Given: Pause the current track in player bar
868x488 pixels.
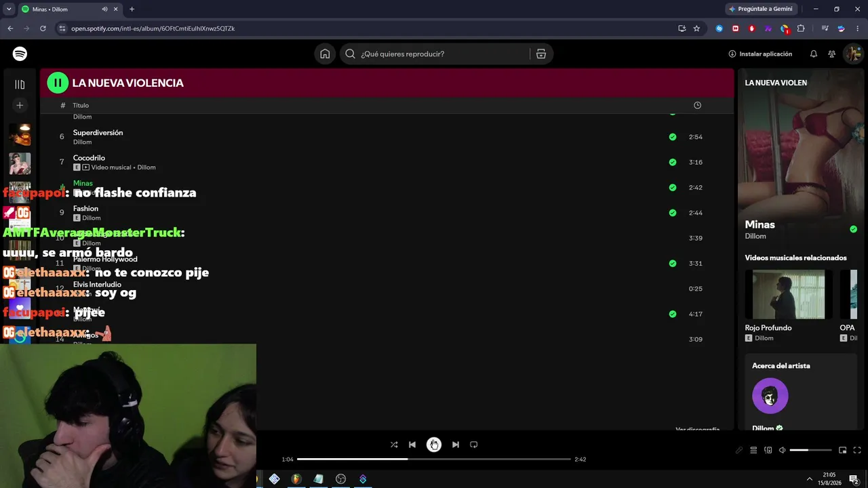Looking at the screenshot, I should click(x=434, y=445).
